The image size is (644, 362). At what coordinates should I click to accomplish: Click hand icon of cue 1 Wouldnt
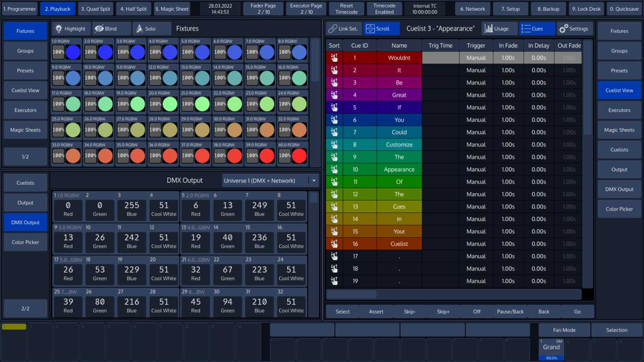[x=334, y=58]
